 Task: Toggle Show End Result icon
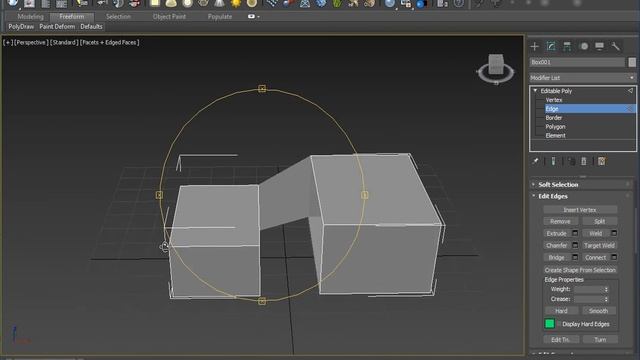[x=553, y=162]
